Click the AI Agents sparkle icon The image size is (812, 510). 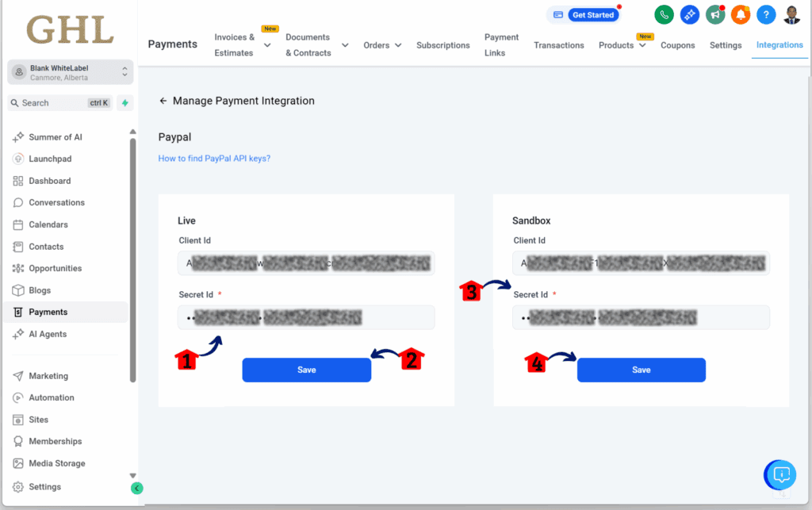[18, 334]
